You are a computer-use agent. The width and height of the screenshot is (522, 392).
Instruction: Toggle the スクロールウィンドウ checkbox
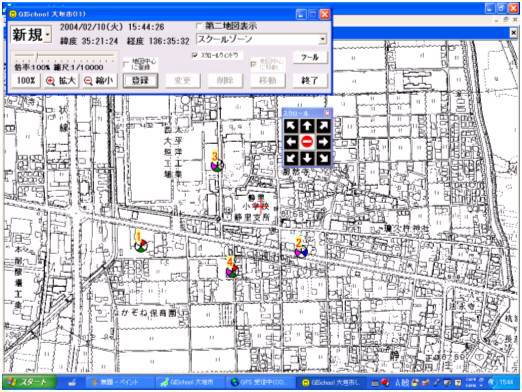(195, 55)
